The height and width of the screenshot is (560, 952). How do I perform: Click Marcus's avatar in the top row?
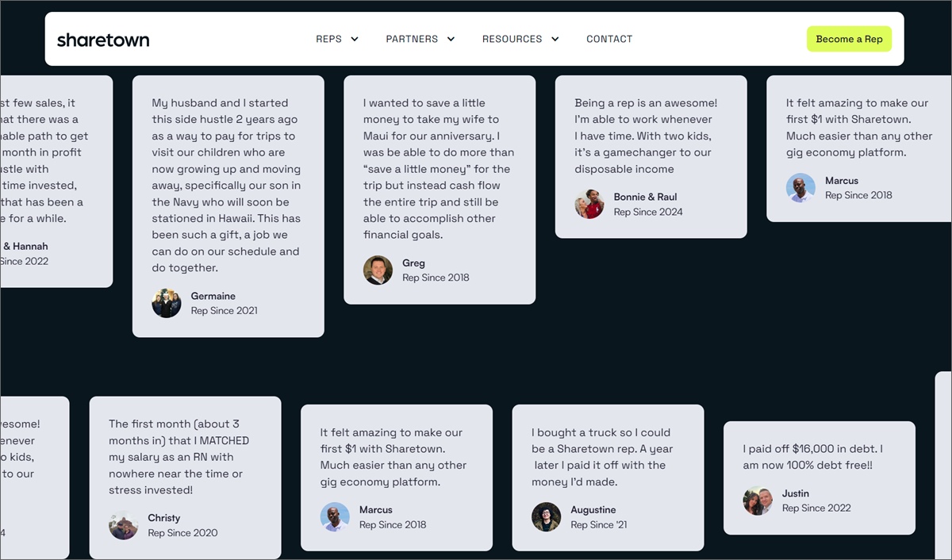tap(800, 188)
